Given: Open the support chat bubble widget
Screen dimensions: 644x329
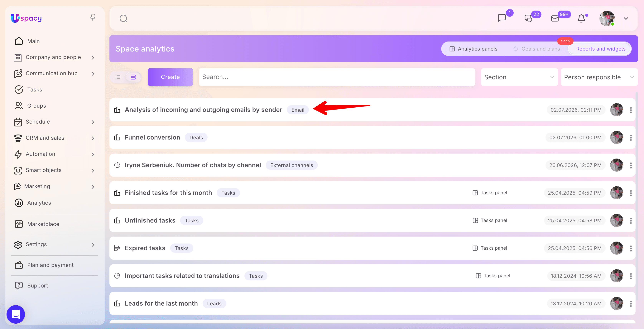Looking at the screenshot, I should coord(16,314).
